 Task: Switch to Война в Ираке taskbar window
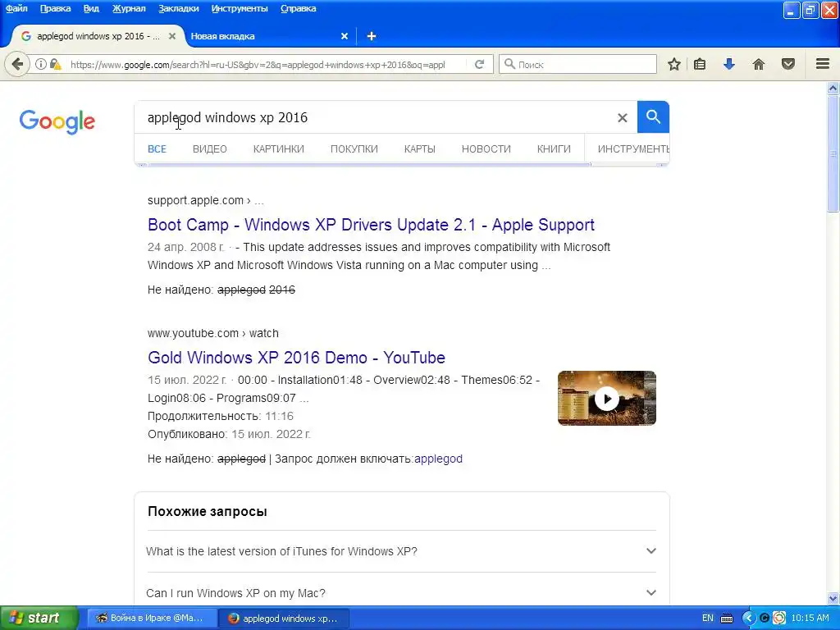151,619
